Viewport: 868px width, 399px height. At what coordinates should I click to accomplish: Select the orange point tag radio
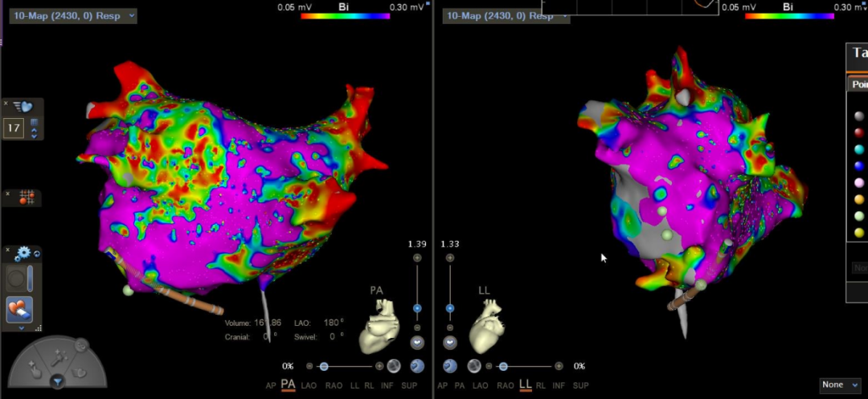859,199
